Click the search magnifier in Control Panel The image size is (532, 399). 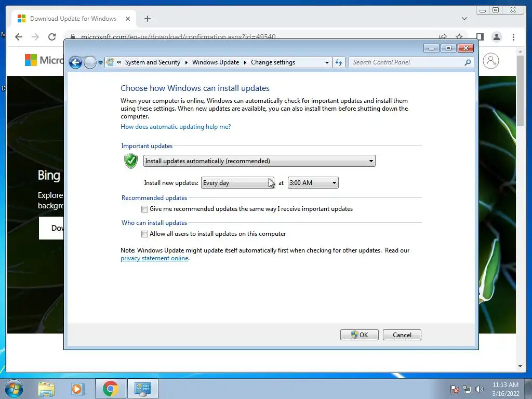click(468, 62)
